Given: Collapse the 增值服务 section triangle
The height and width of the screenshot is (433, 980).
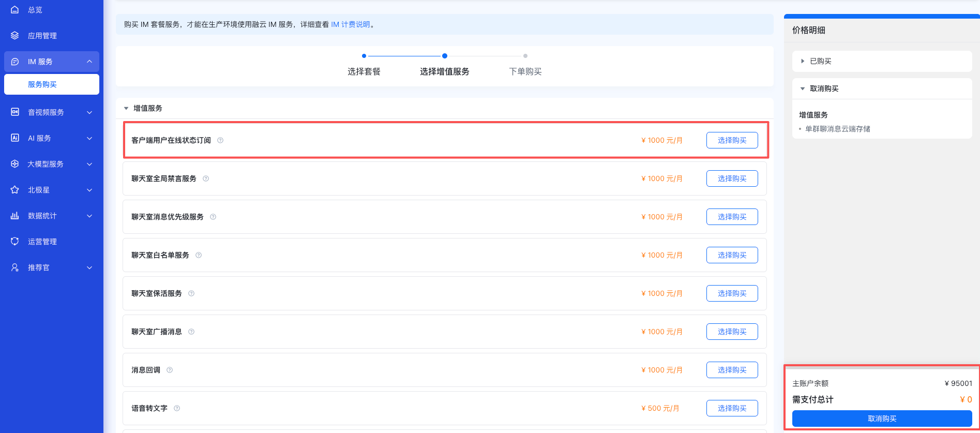Looking at the screenshot, I should (x=126, y=108).
